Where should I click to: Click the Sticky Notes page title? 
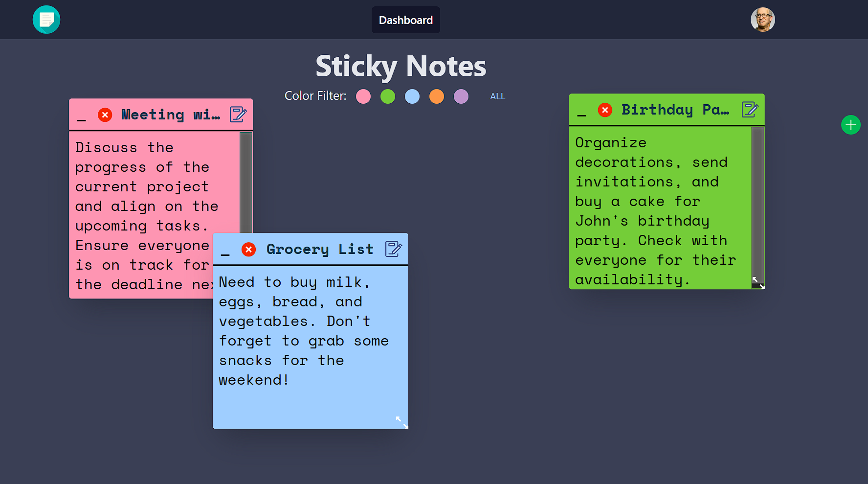[x=401, y=67]
